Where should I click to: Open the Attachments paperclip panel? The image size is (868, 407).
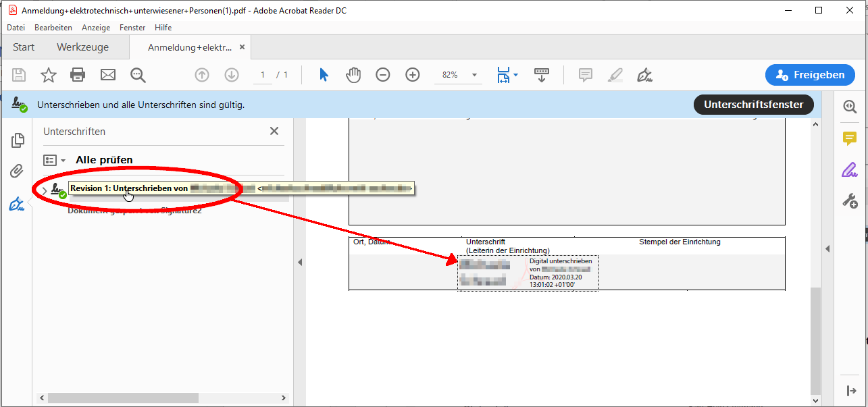coord(18,171)
